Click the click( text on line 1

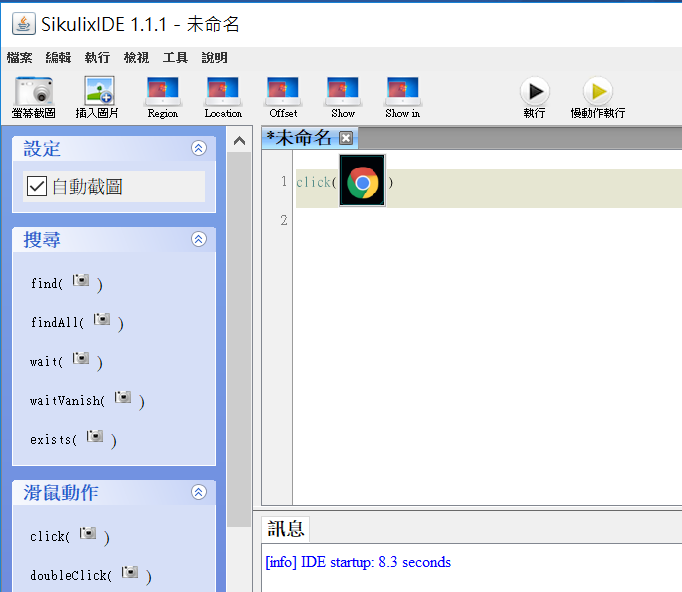tap(316, 182)
